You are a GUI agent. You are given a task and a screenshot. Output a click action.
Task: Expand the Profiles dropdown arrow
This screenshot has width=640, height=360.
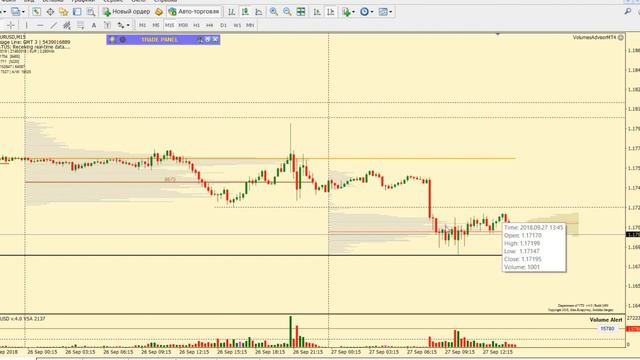23,12
